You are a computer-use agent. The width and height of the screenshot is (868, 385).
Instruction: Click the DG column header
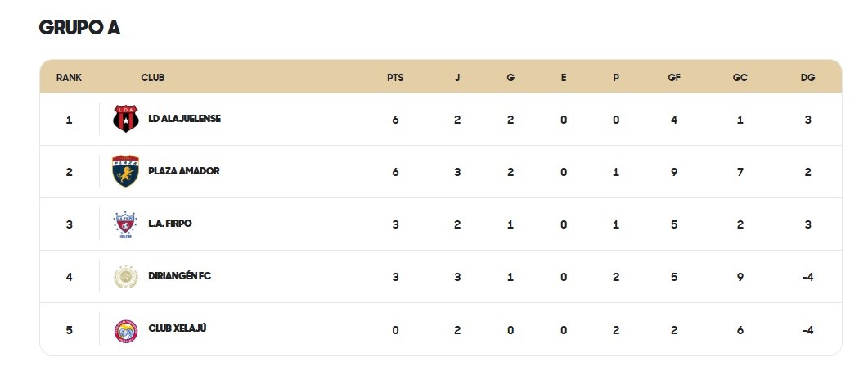[x=807, y=78]
